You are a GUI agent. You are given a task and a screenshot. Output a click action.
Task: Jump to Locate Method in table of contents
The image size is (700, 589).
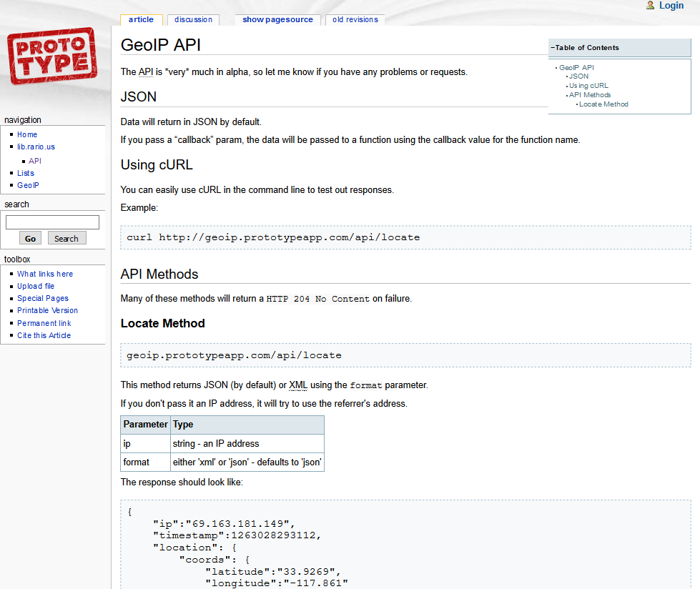click(x=603, y=104)
